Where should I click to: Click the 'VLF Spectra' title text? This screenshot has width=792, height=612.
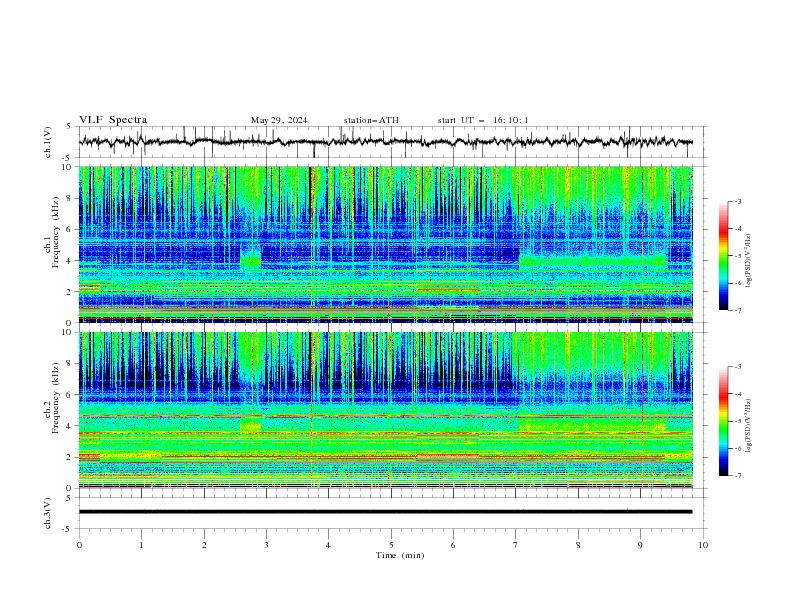pyautogui.click(x=113, y=120)
